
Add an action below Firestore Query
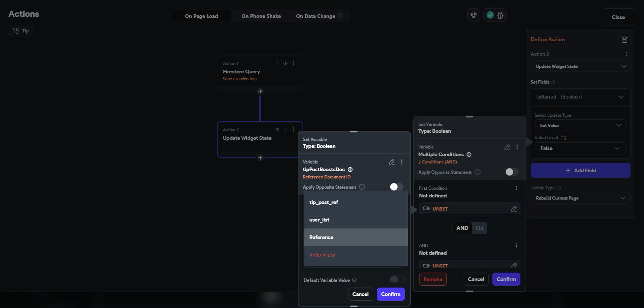(x=260, y=91)
